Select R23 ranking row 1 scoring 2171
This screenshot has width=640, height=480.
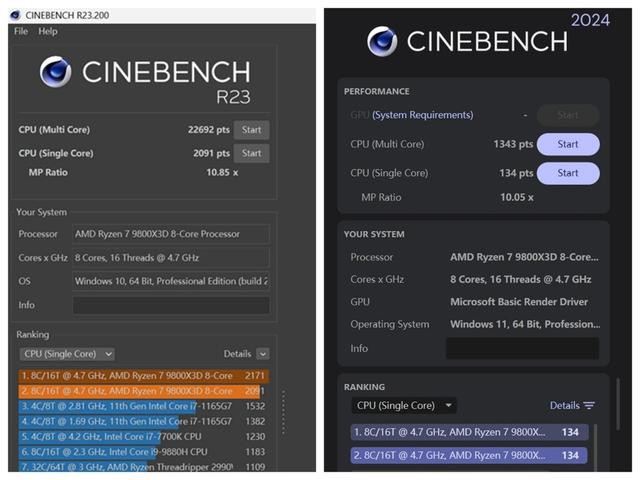click(144, 376)
